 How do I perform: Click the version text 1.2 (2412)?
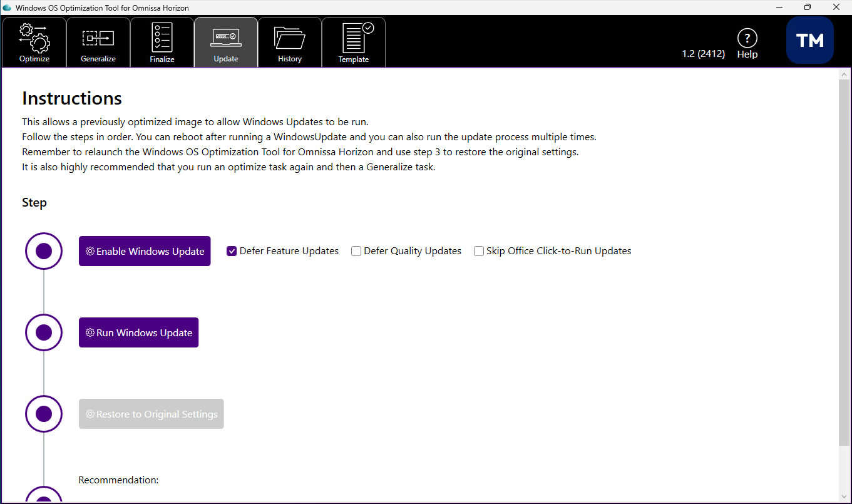pyautogui.click(x=704, y=54)
